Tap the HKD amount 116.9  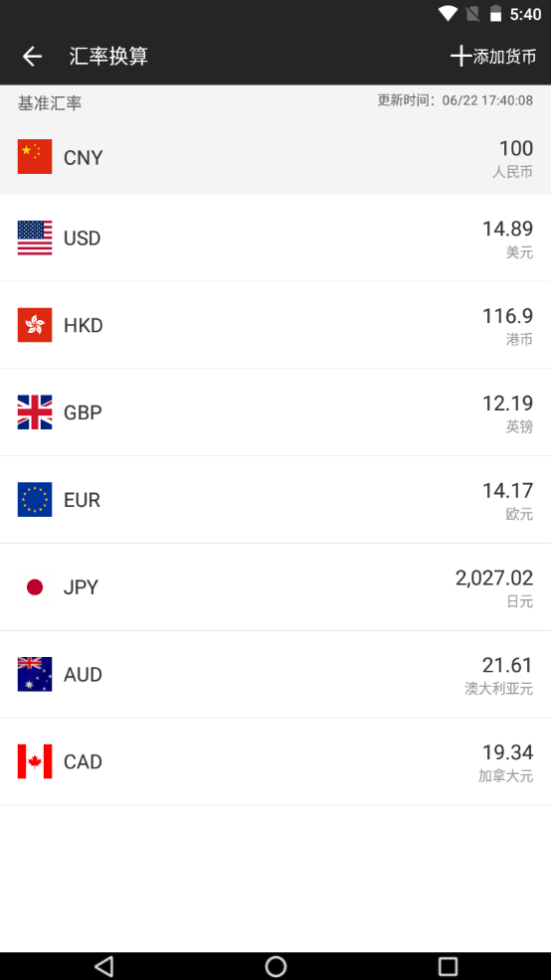507,316
